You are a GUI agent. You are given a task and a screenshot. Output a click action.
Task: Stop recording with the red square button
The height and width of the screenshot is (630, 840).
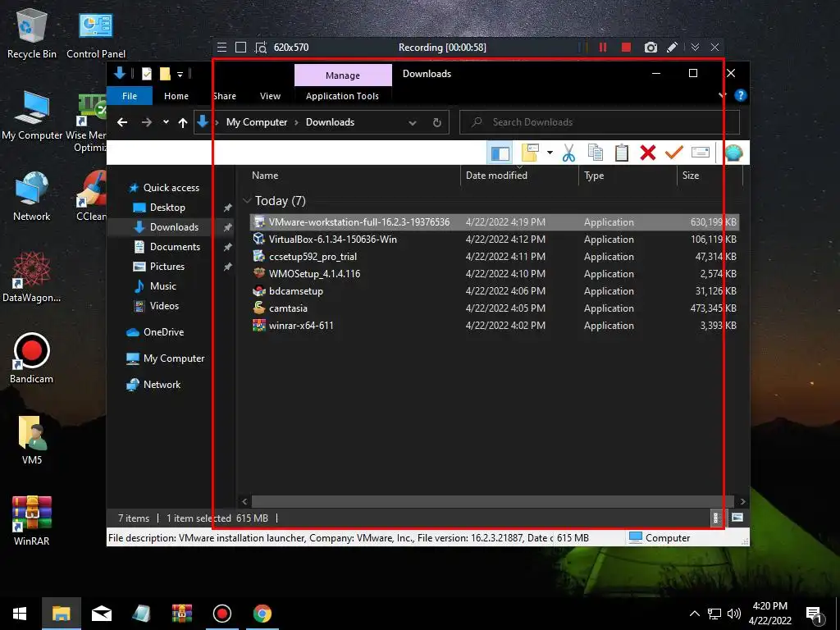click(x=626, y=47)
